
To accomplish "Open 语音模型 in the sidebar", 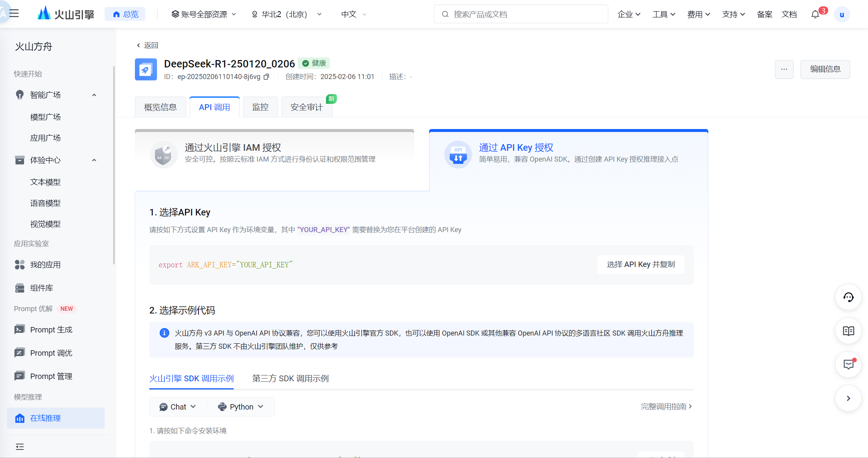I will pyautogui.click(x=45, y=203).
